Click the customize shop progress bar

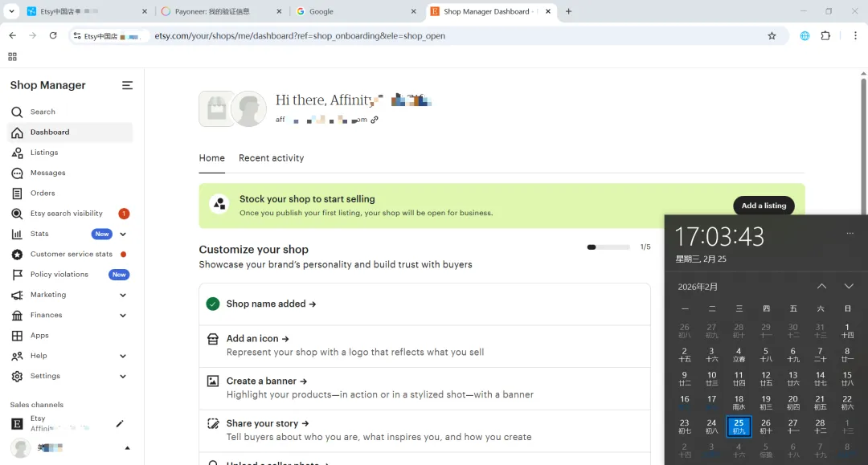click(x=608, y=247)
